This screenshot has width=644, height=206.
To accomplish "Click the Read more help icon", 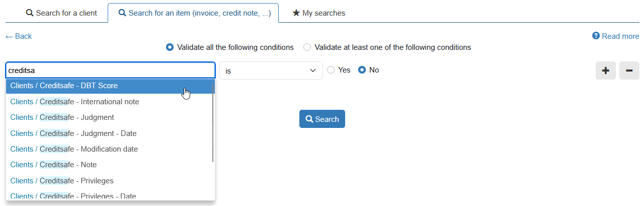I will click(x=596, y=36).
